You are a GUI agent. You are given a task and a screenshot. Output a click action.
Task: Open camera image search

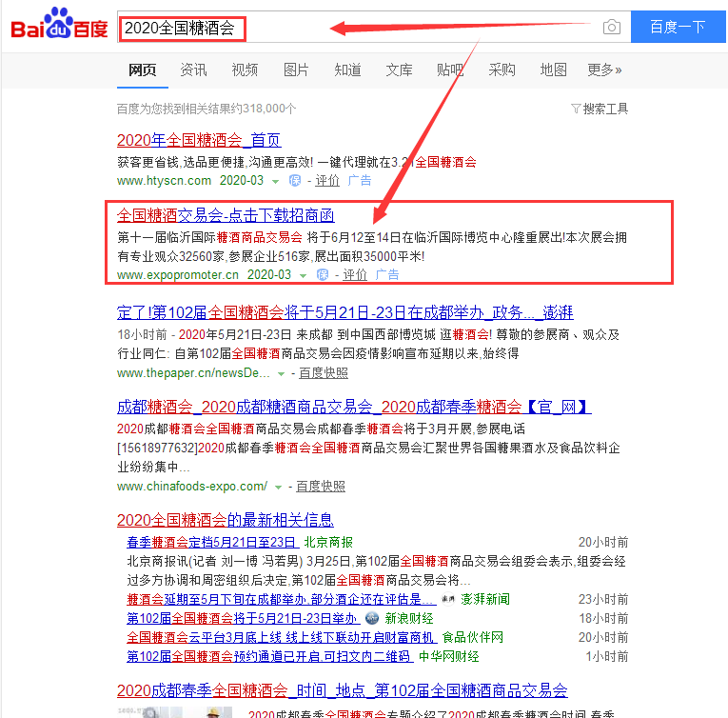(x=612, y=27)
